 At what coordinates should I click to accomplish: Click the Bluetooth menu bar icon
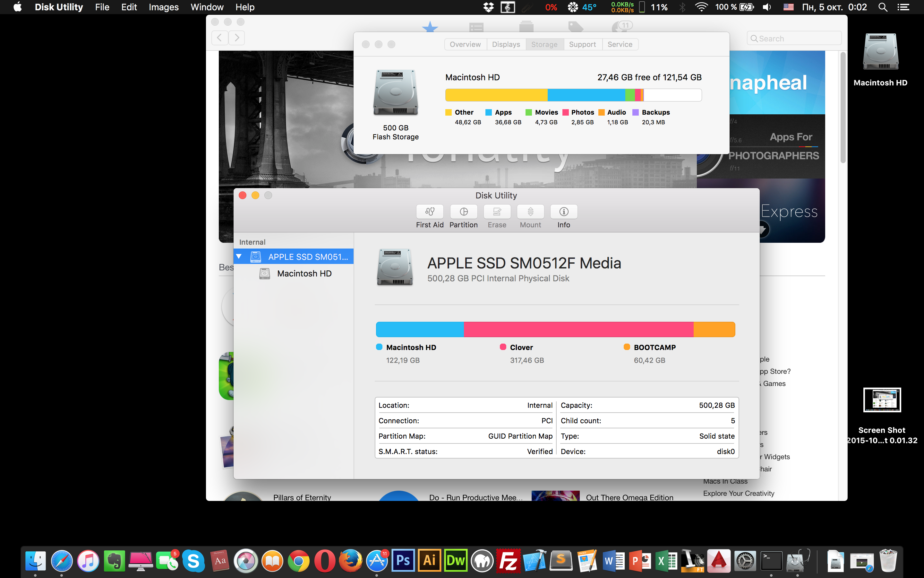point(682,7)
